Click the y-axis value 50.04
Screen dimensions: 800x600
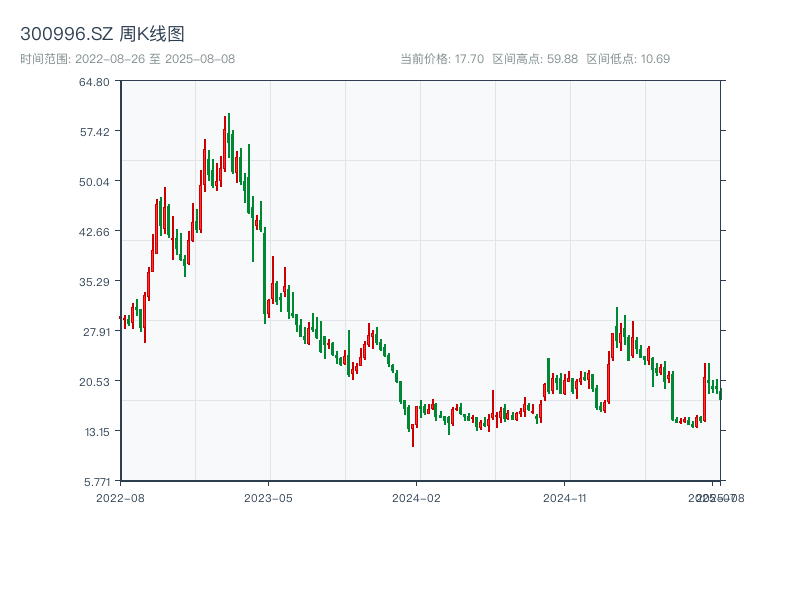click(x=94, y=182)
